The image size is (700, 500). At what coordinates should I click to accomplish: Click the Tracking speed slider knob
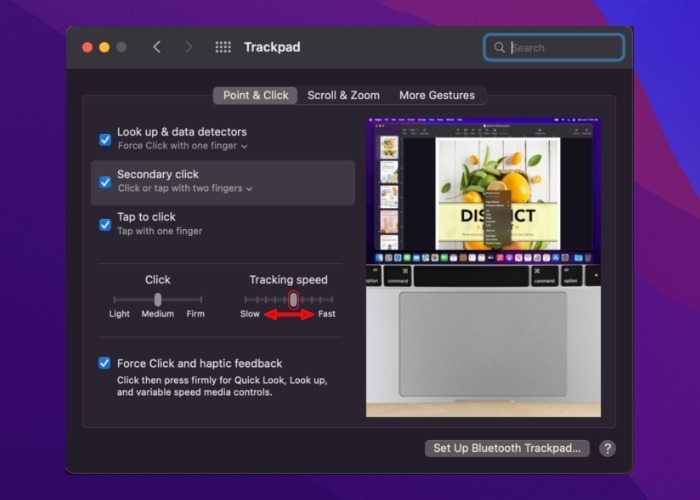[293, 299]
